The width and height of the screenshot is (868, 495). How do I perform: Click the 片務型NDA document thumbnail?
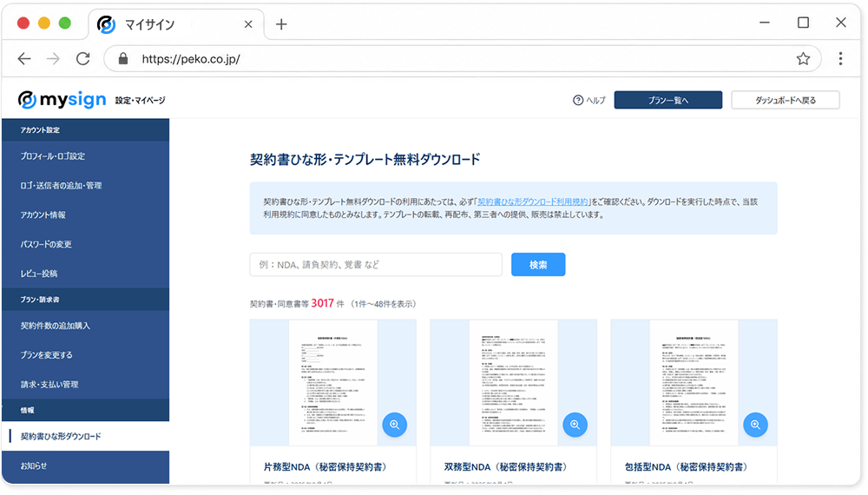(333, 383)
